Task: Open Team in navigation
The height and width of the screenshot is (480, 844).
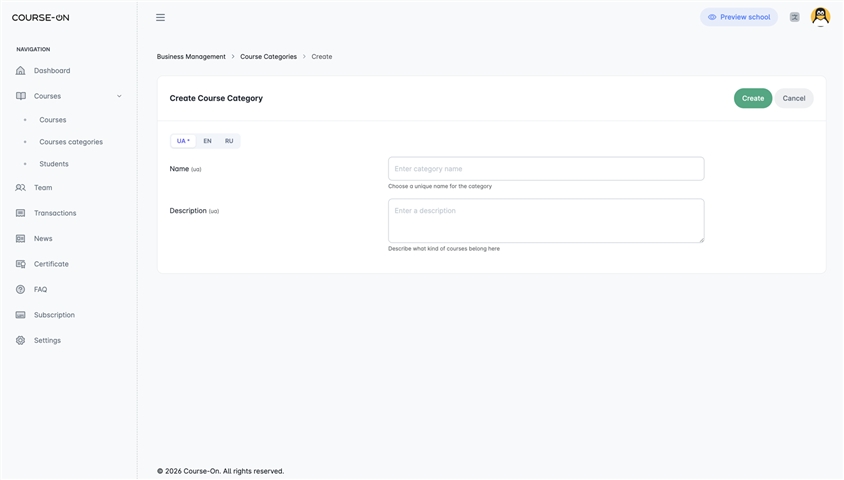Action: pyautogui.click(x=43, y=188)
